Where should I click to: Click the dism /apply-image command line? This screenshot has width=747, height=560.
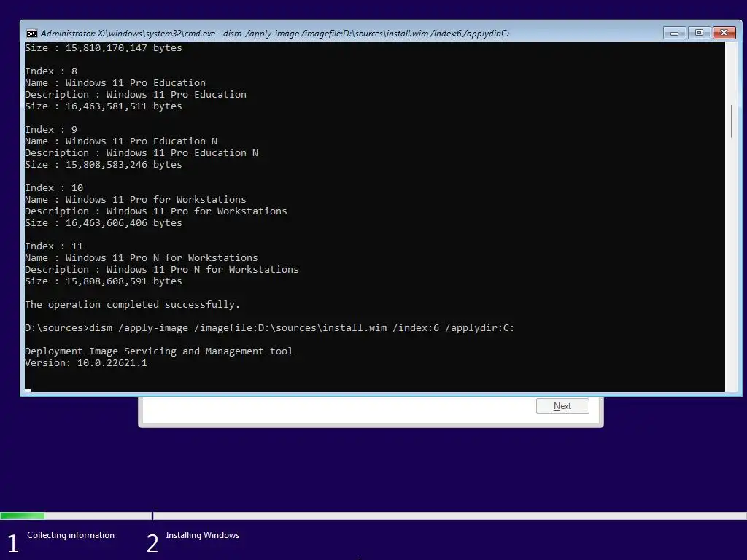tap(270, 327)
